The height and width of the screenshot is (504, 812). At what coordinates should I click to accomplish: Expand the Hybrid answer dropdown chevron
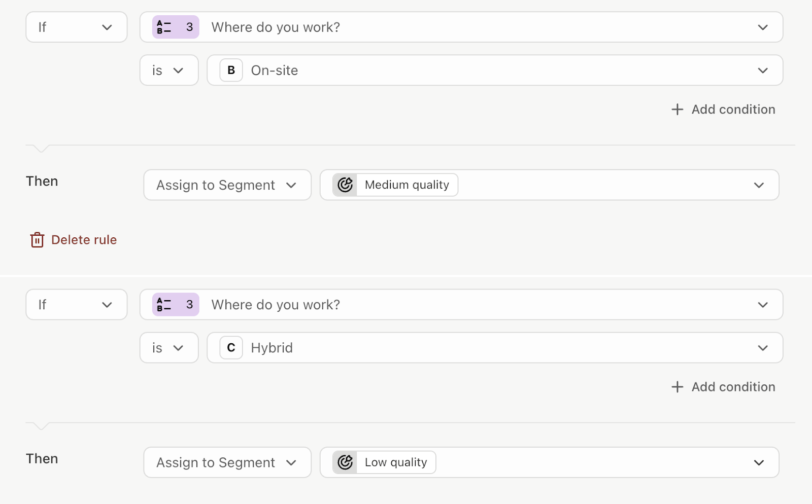point(762,348)
